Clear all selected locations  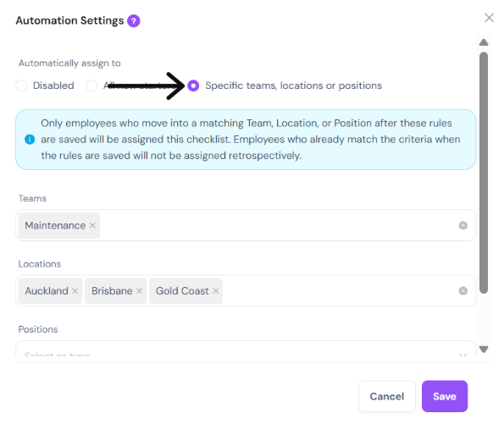tap(462, 291)
